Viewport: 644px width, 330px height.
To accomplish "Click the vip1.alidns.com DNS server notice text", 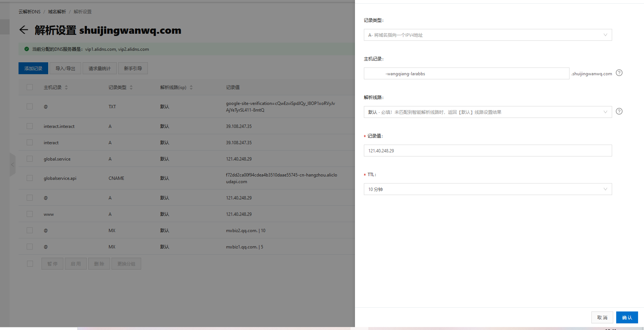I will pyautogui.click(x=90, y=49).
